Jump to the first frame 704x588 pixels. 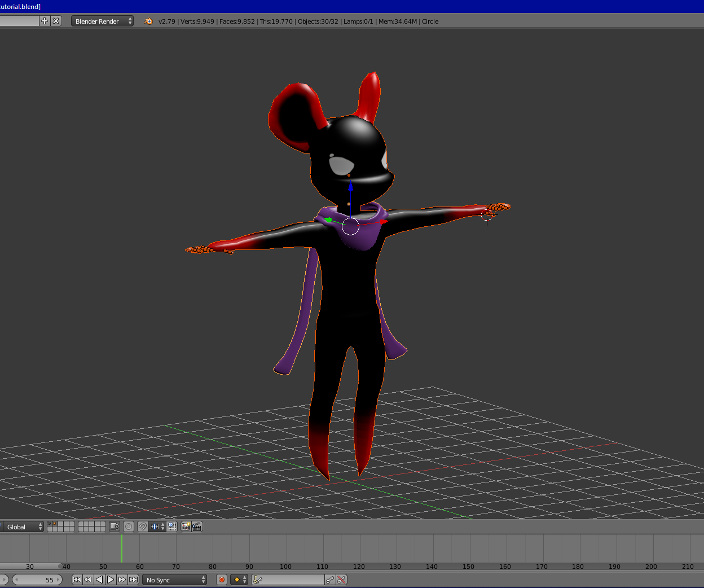pos(76,580)
